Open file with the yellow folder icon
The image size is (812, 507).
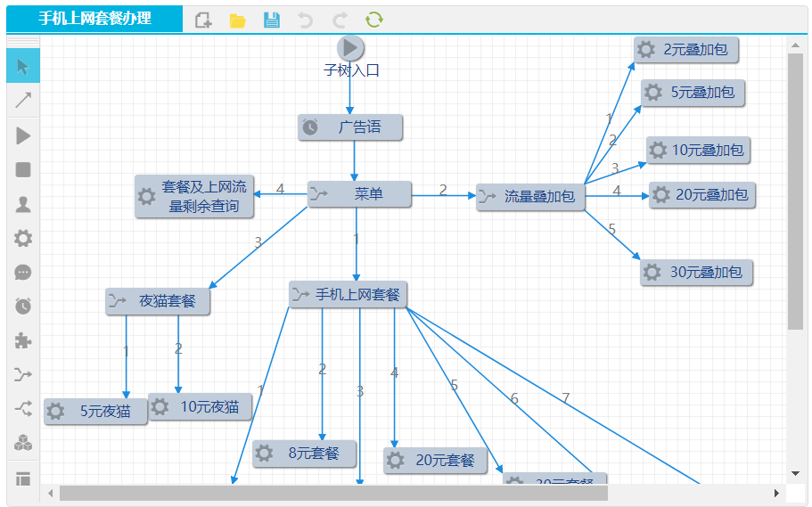coord(238,20)
